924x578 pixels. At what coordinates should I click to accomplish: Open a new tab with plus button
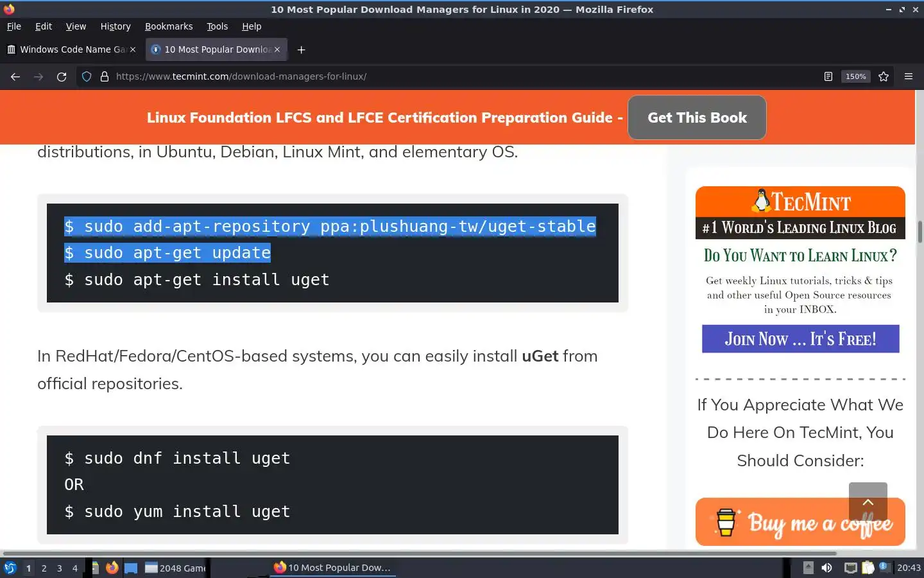(x=301, y=49)
